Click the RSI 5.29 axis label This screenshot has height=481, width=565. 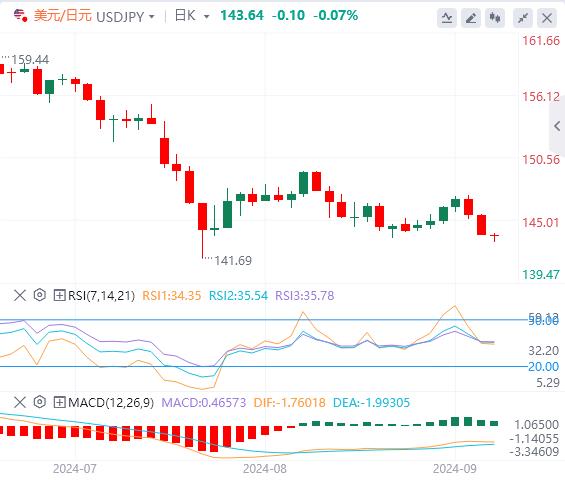point(548,383)
